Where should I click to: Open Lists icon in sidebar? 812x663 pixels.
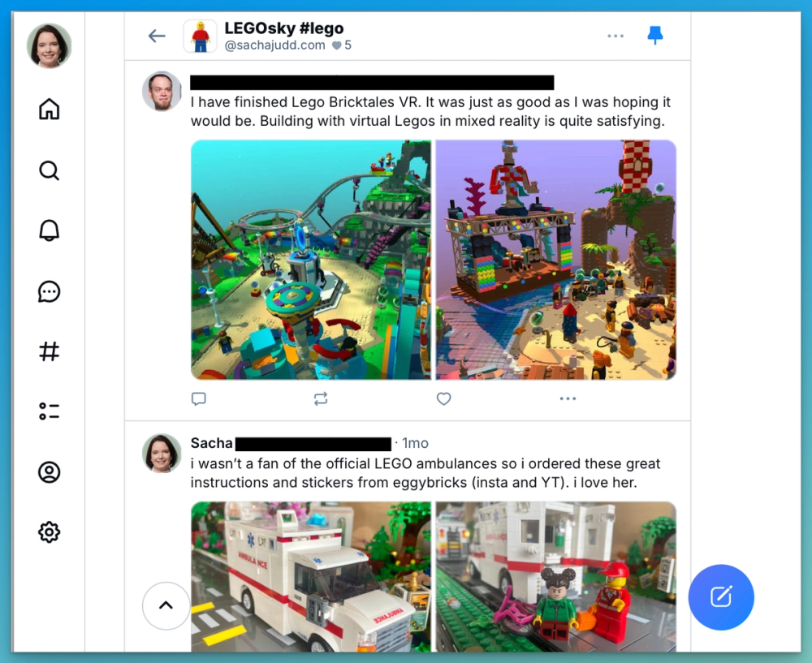pyautogui.click(x=50, y=411)
